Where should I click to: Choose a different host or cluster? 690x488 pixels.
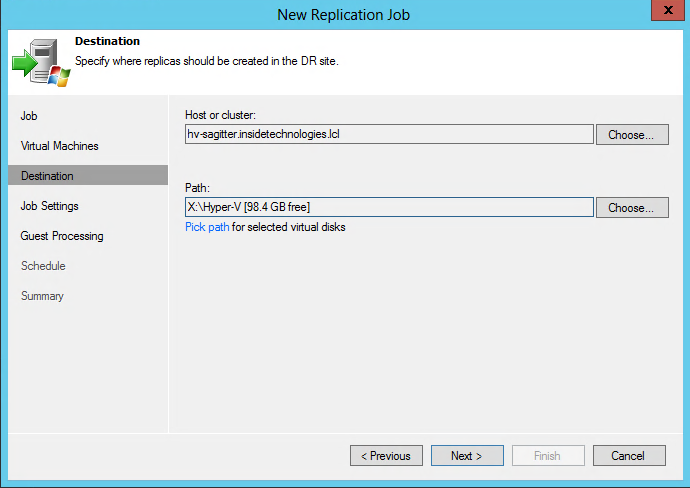pos(632,135)
